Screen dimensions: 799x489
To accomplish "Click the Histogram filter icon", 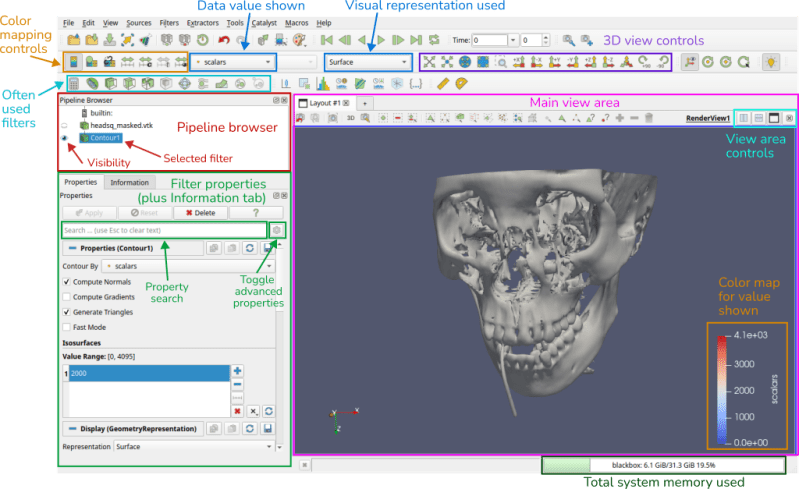I will 323,84.
